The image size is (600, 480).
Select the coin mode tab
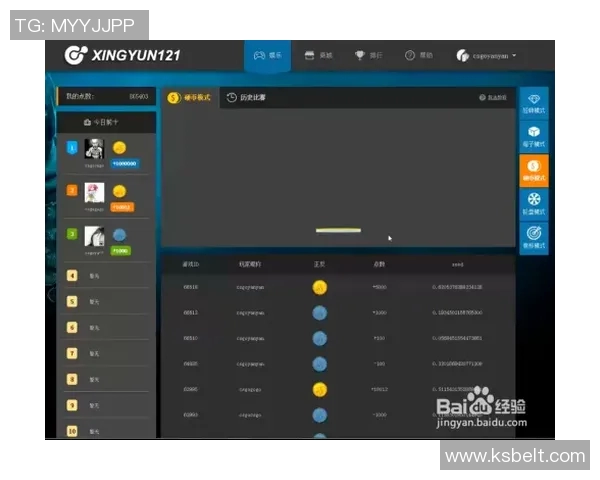coord(190,98)
